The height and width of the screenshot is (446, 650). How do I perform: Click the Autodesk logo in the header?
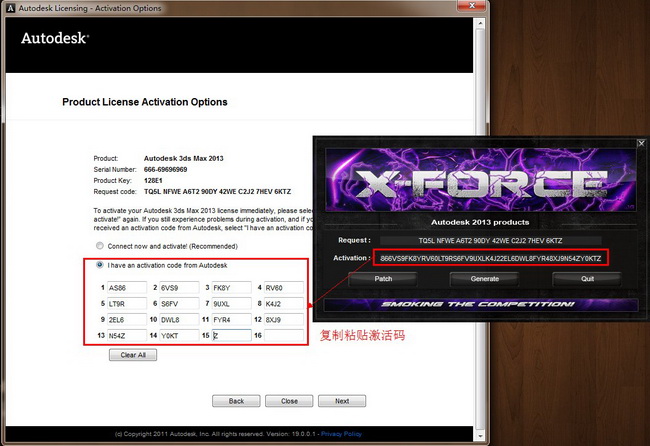pyautogui.click(x=55, y=38)
